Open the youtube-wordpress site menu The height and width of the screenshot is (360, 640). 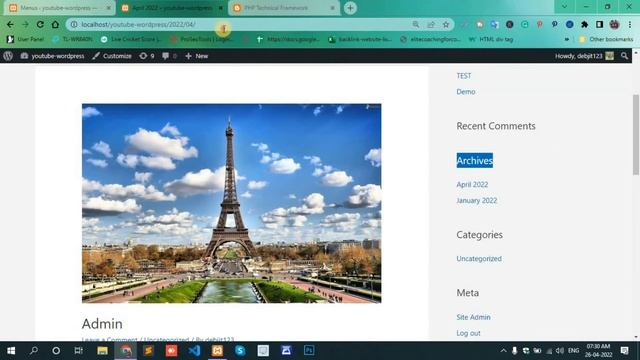pos(53,56)
